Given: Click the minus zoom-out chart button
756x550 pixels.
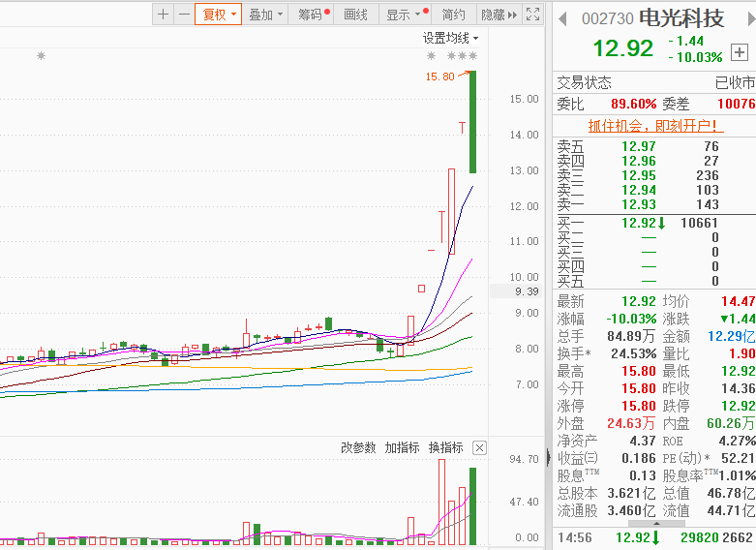Looking at the screenshot, I should [184, 14].
